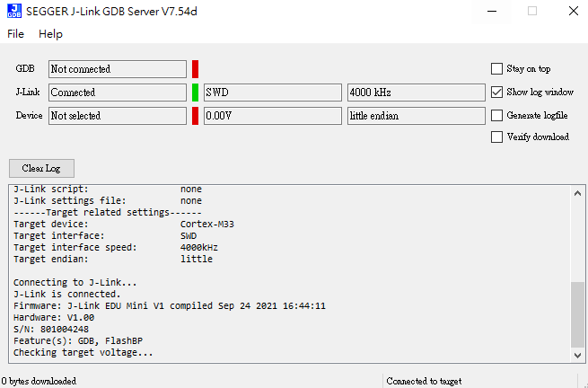Click the 4000 kHz speed field
588x388 pixels.
coord(417,93)
